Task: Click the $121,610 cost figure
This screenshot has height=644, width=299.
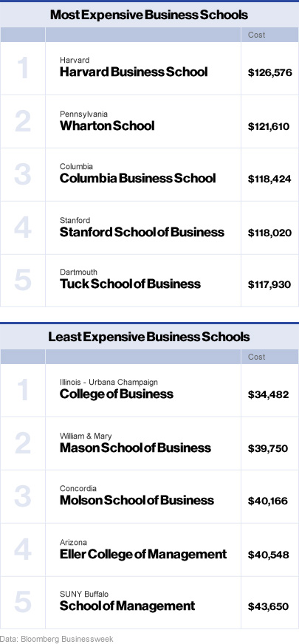Action: click(269, 126)
